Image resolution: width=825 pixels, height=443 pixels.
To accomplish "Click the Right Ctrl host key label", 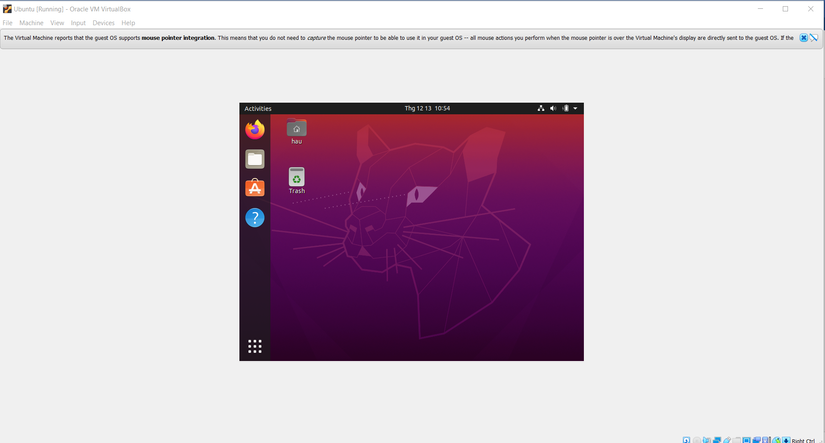I will [x=803, y=440].
